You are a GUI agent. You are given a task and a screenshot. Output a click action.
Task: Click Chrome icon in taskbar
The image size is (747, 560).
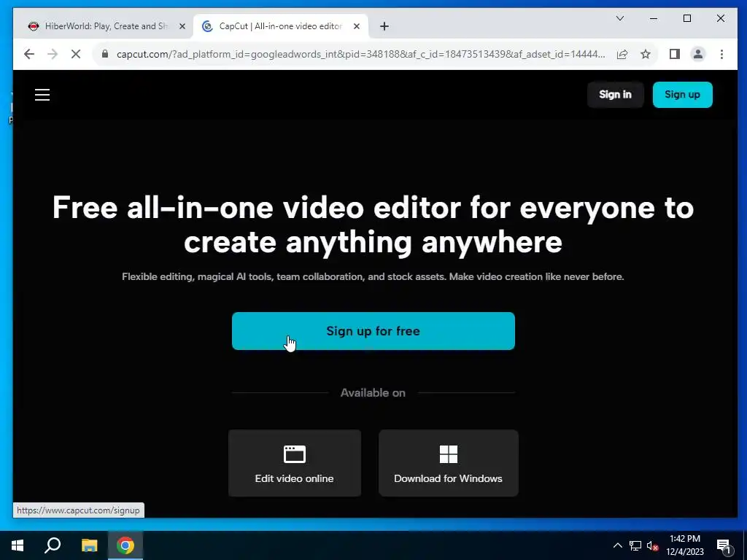click(125, 545)
